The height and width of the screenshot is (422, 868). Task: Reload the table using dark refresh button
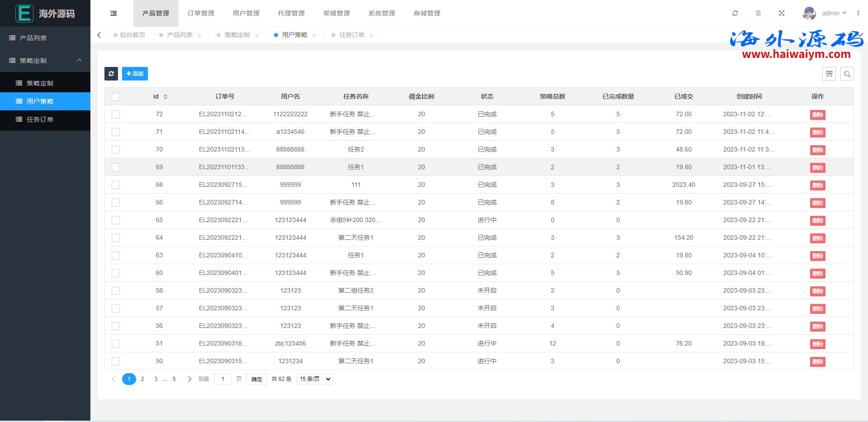point(111,74)
